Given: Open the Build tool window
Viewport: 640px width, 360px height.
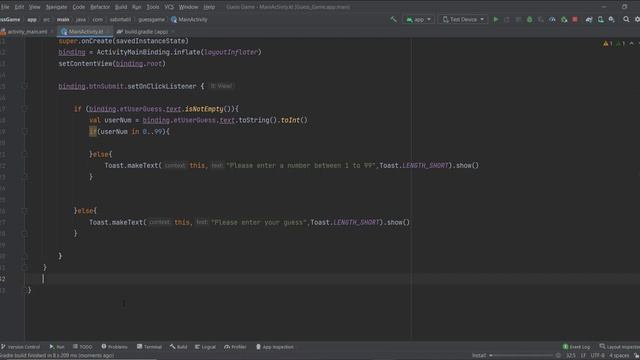Looking at the screenshot, I should 178,347.
